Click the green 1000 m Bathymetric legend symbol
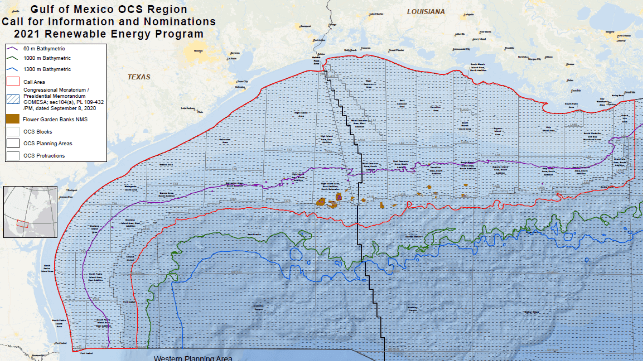The height and width of the screenshot is (361, 643). pos(13,58)
